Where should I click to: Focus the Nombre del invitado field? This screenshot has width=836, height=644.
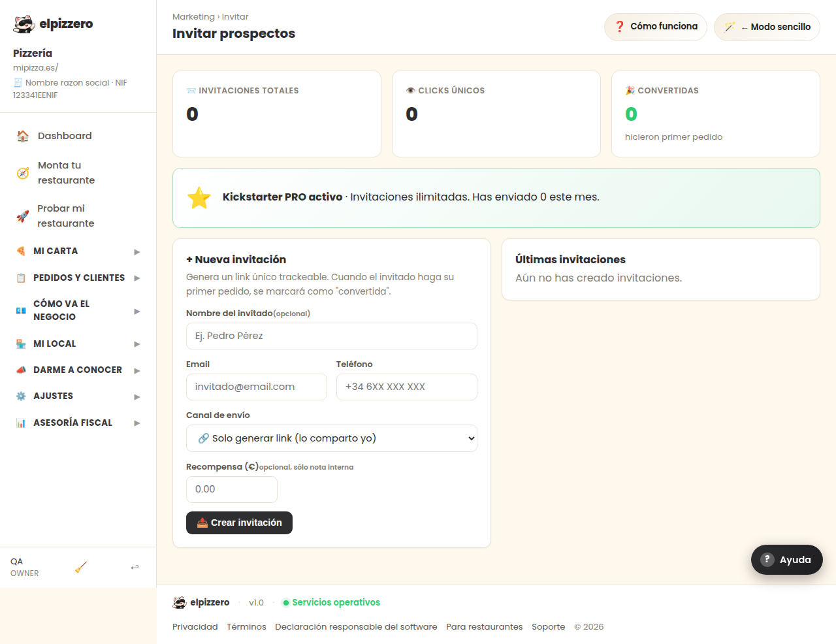[x=332, y=336]
